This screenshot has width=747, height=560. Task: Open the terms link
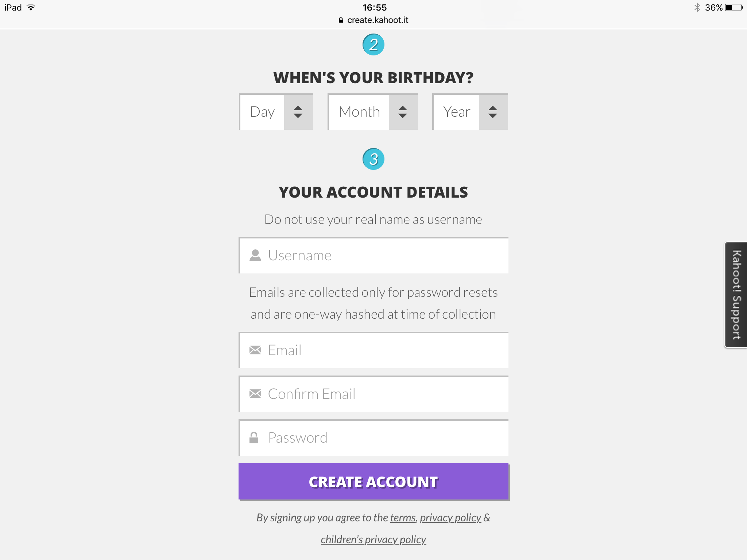tap(403, 518)
